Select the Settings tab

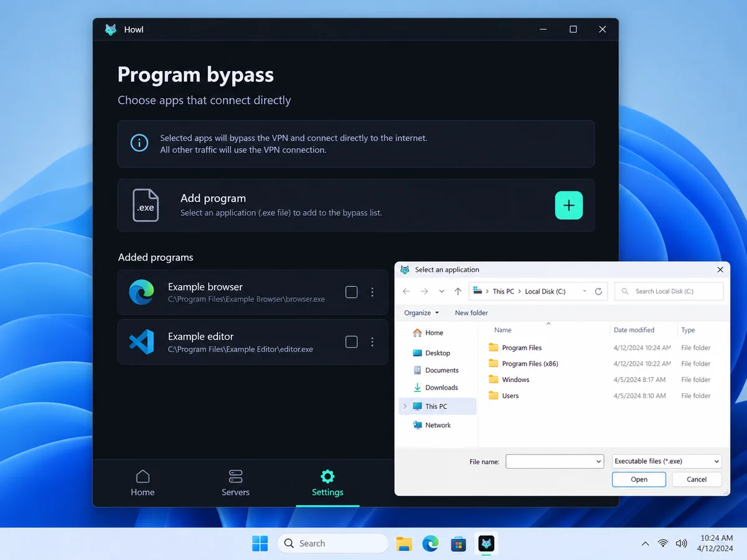pos(327,483)
